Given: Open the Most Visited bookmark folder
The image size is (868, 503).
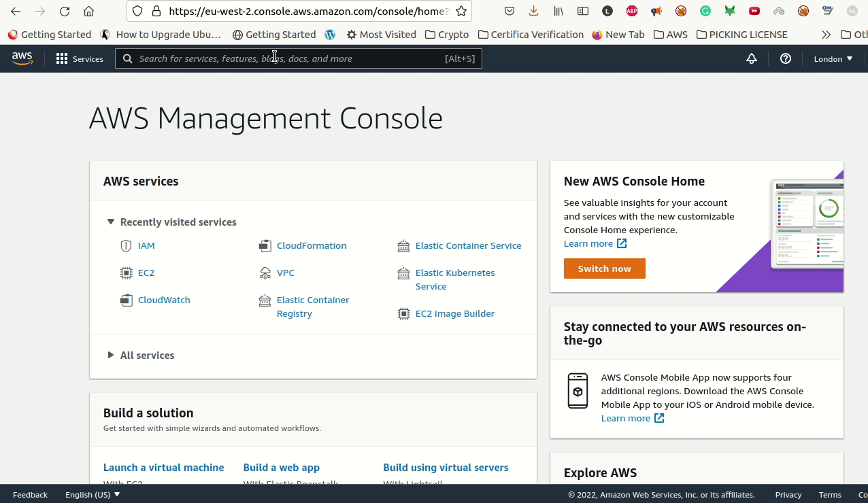Looking at the screenshot, I should click(381, 35).
